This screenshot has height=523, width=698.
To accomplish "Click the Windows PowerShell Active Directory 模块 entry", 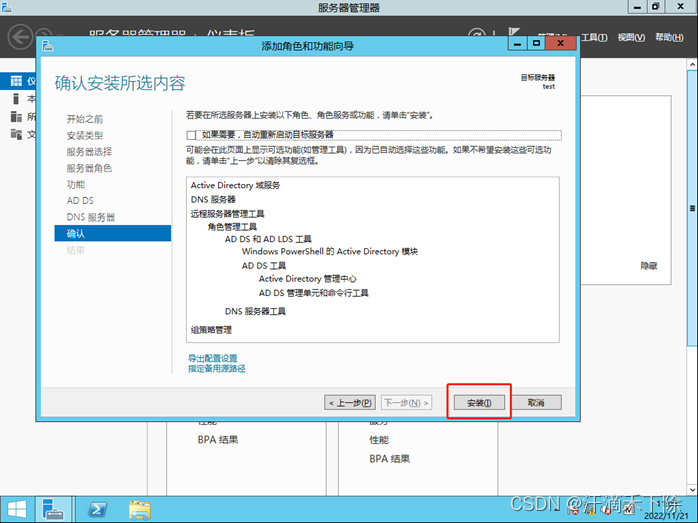I will click(329, 251).
